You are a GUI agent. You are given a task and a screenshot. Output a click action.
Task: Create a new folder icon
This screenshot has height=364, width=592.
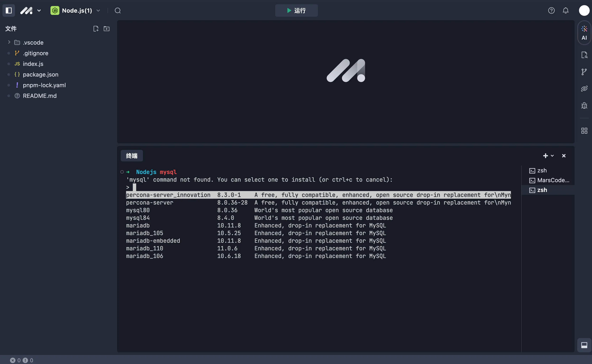[106, 29]
